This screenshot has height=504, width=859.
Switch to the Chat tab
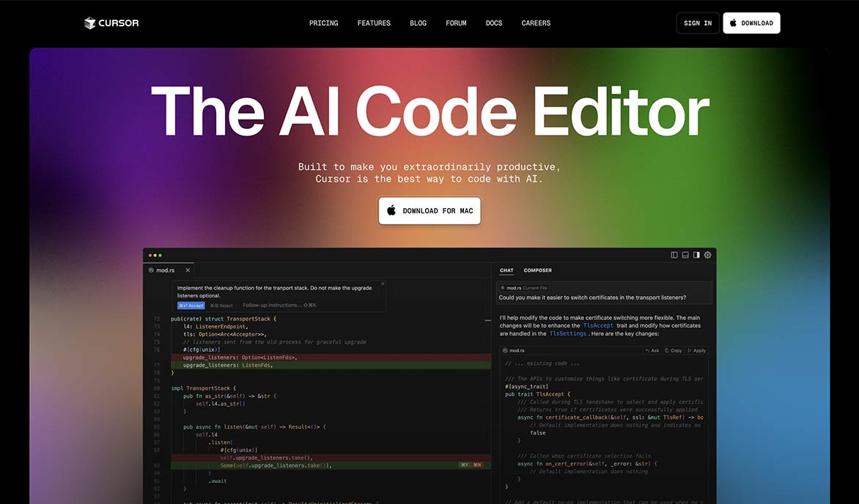point(506,270)
